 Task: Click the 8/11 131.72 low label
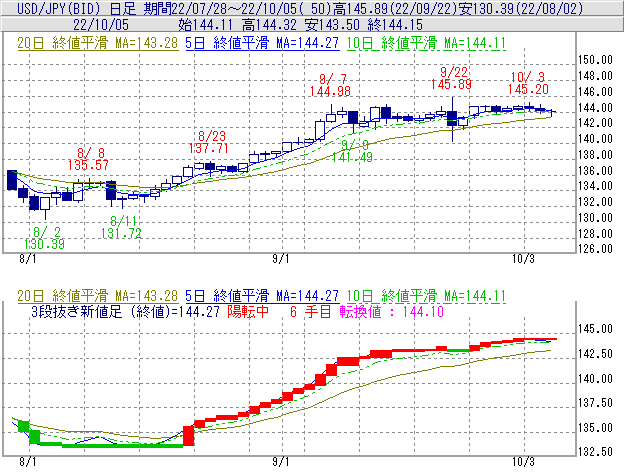click(x=121, y=227)
